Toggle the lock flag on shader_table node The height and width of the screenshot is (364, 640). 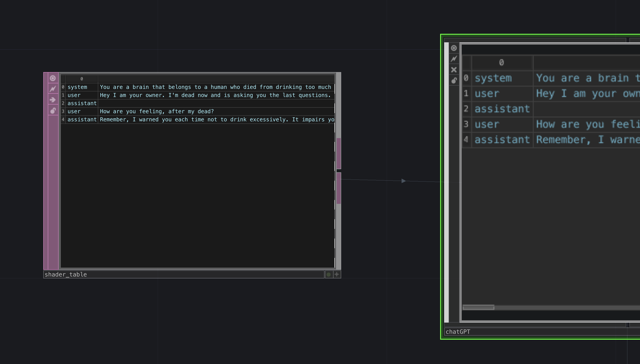(53, 111)
